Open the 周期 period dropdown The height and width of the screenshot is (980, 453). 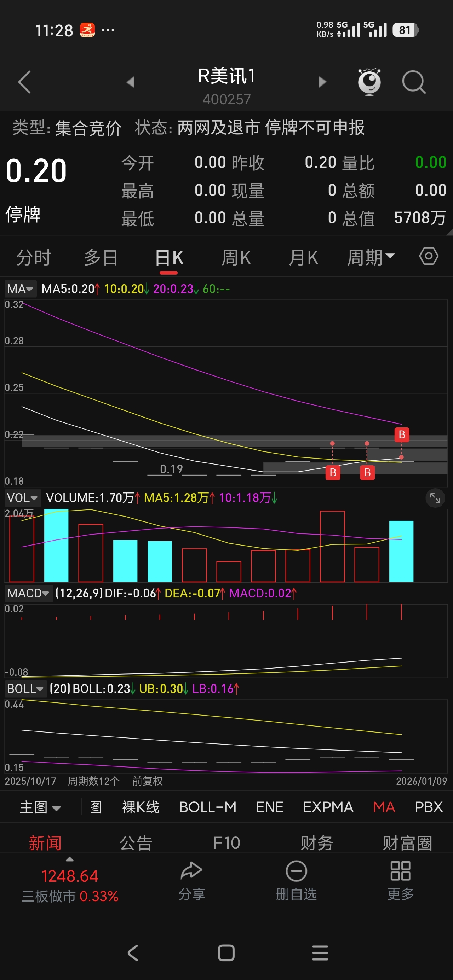click(371, 258)
